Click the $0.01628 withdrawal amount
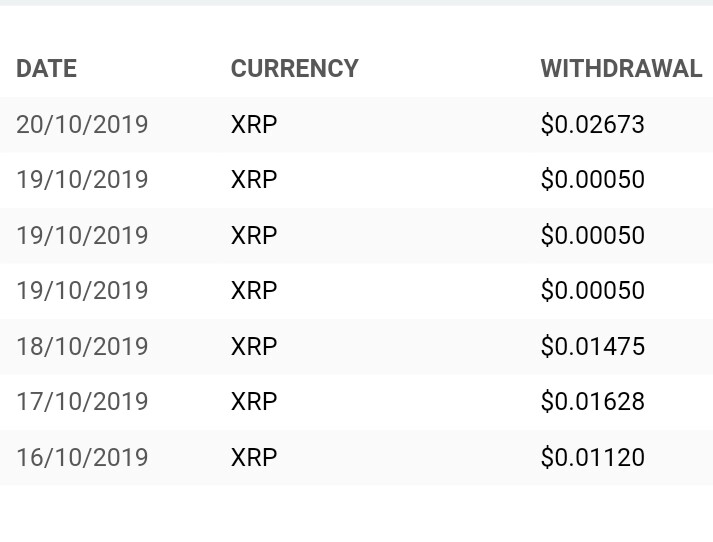713x542 pixels. pos(592,402)
